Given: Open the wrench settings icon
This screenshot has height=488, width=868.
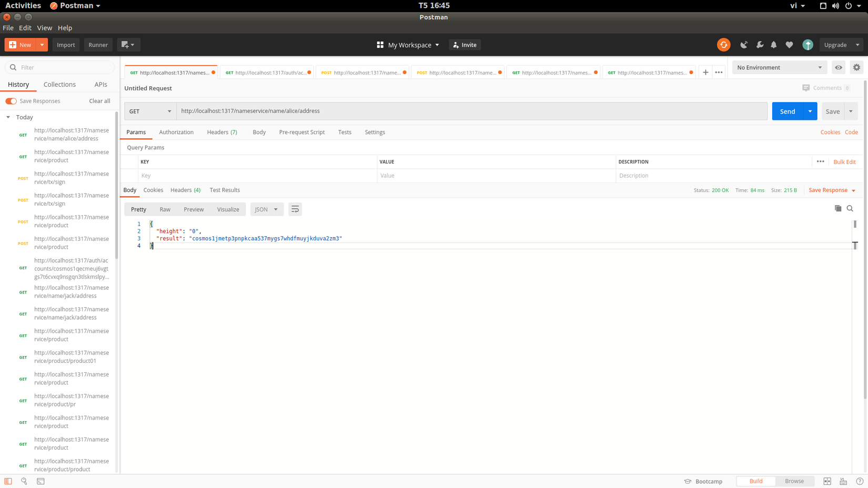Looking at the screenshot, I should tap(760, 45).
